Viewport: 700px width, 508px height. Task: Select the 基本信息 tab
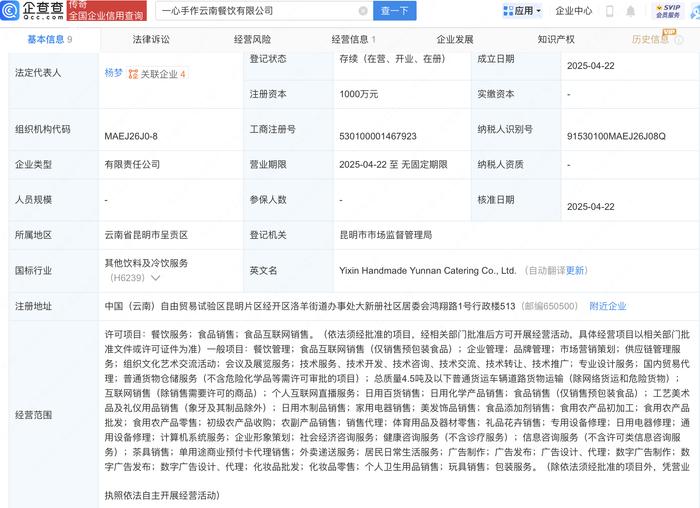(50, 40)
